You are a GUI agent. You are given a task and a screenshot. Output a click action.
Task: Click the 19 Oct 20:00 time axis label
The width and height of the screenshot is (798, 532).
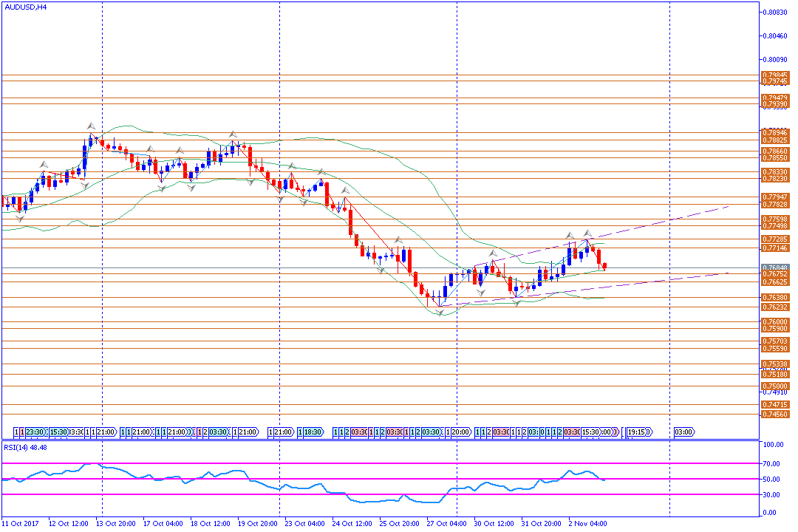point(258,523)
